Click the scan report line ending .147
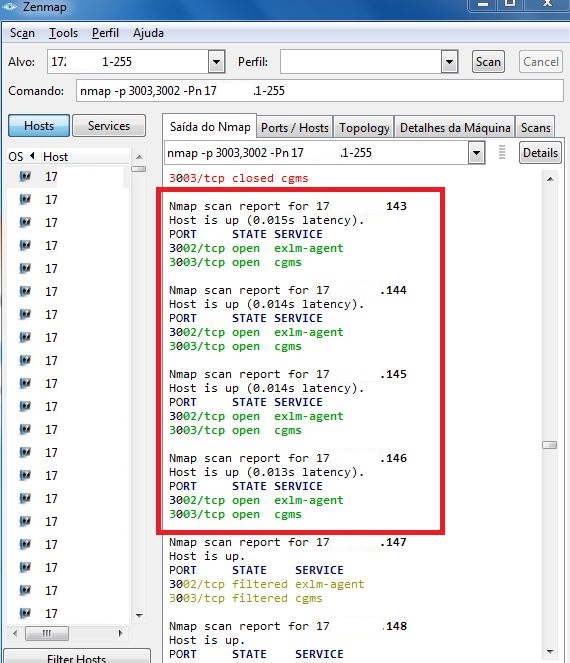Viewport: 570px width, 663px height. (x=288, y=542)
